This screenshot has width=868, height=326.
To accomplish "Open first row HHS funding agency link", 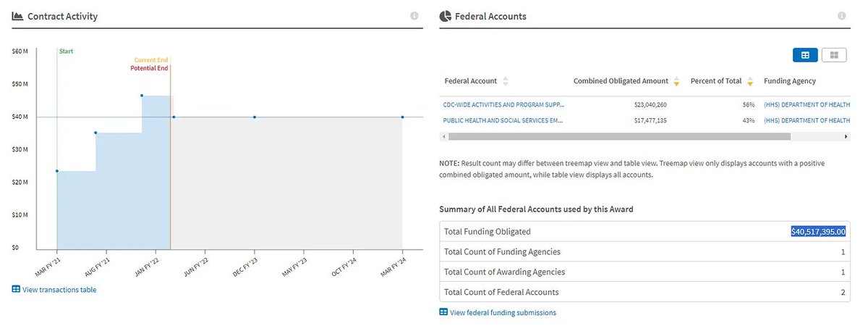I will click(806, 104).
